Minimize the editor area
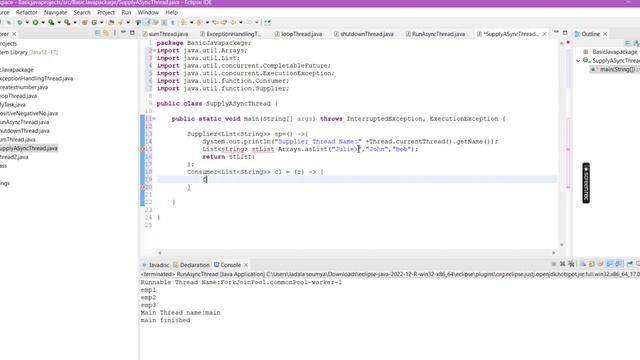Screen dimensions: 640x360 coord(556,32)
